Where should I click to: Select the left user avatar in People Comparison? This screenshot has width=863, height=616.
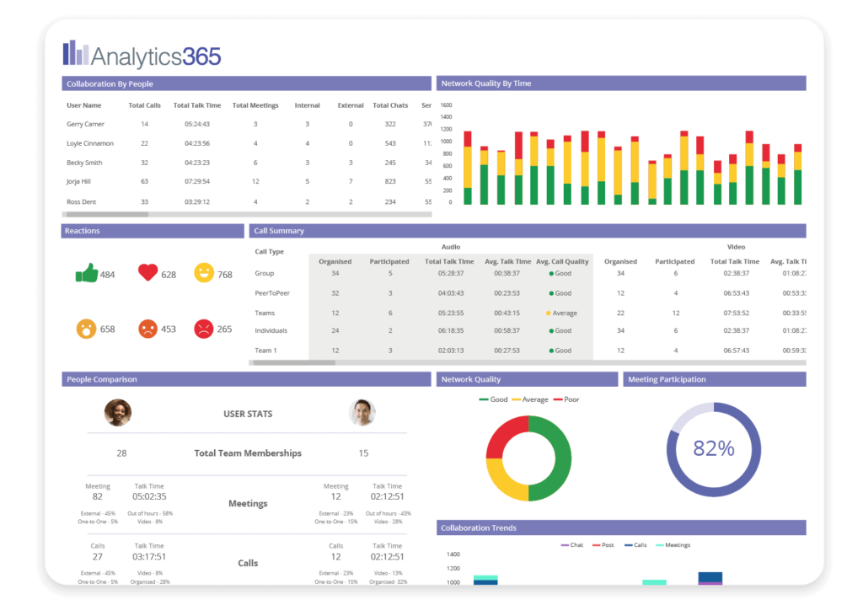pyautogui.click(x=117, y=413)
